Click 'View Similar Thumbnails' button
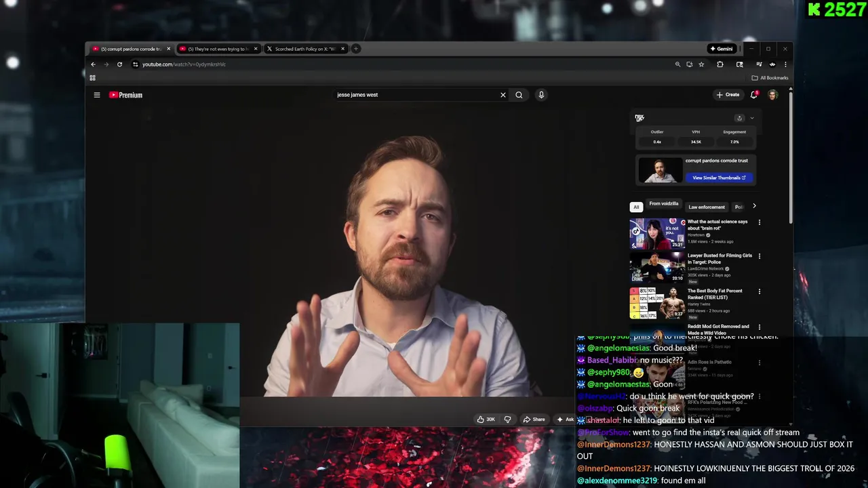868x488 pixels. coord(719,178)
